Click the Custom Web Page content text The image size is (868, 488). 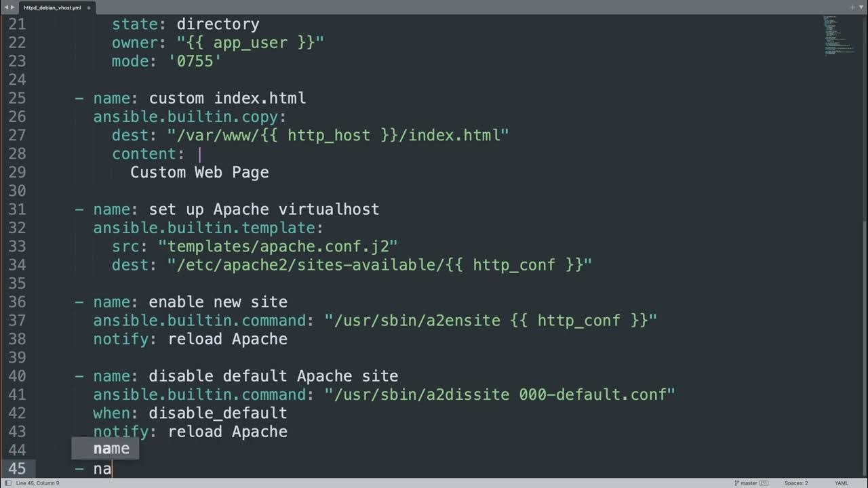pyautogui.click(x=199, y=172)
